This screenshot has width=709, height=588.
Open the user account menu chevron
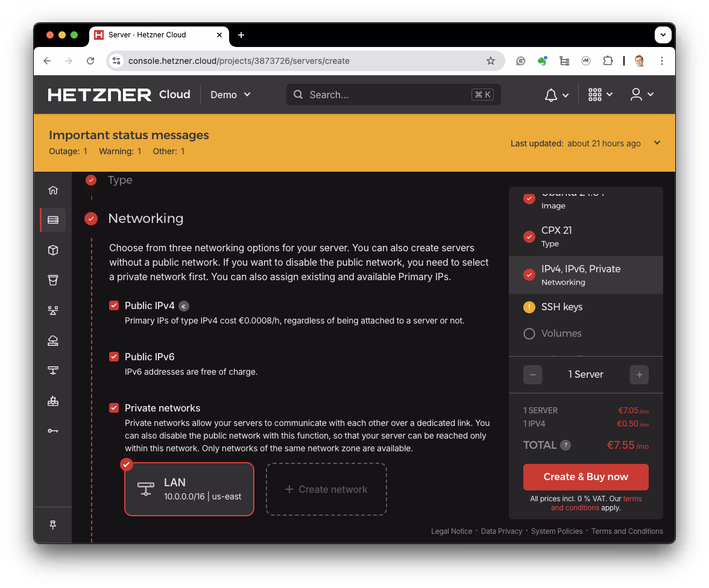coord(641,95)
